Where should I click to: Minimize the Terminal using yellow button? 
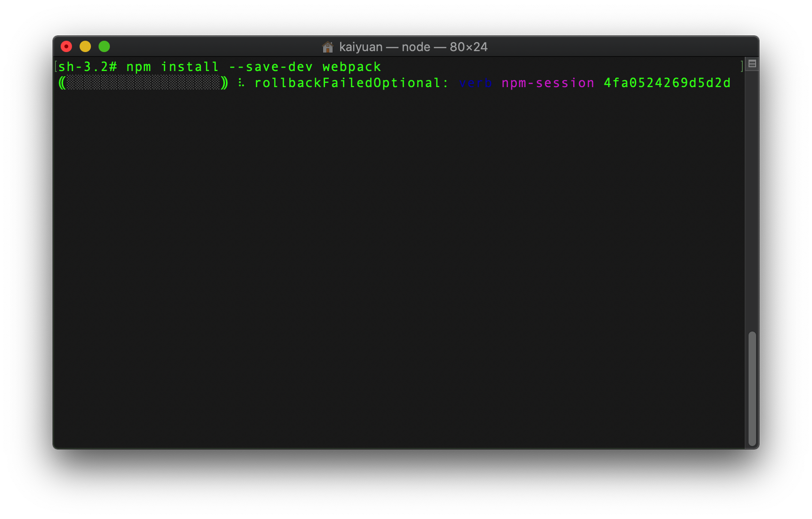[x=85, y=46]
